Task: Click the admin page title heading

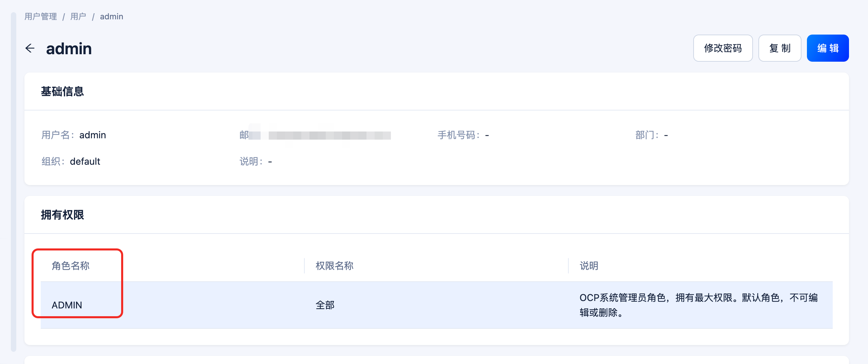Action: 69,48
